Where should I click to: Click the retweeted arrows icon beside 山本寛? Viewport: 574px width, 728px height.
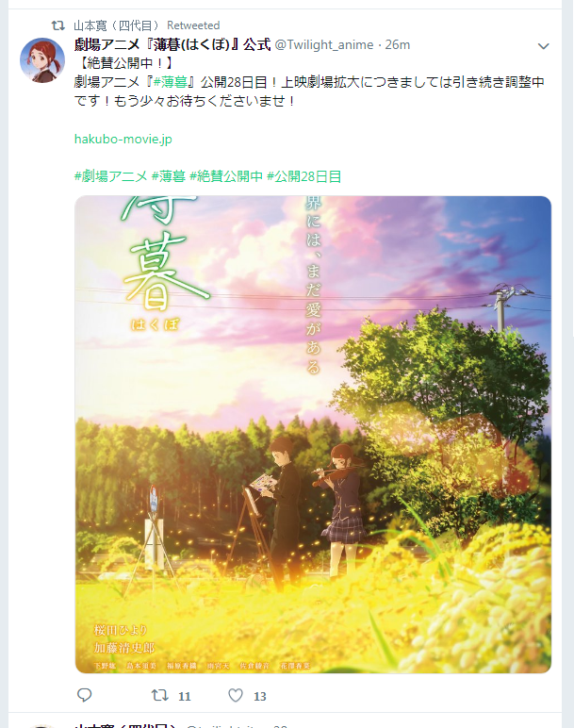[58, 25]
